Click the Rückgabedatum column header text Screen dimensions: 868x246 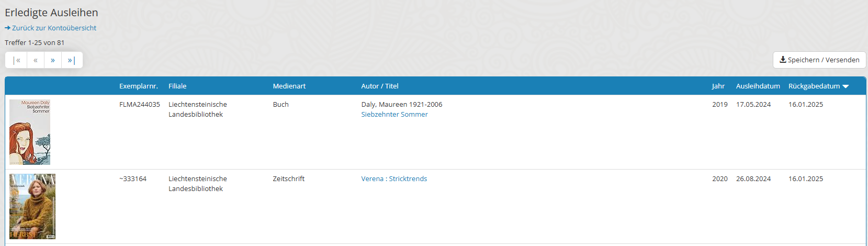(x=814, y=86)
